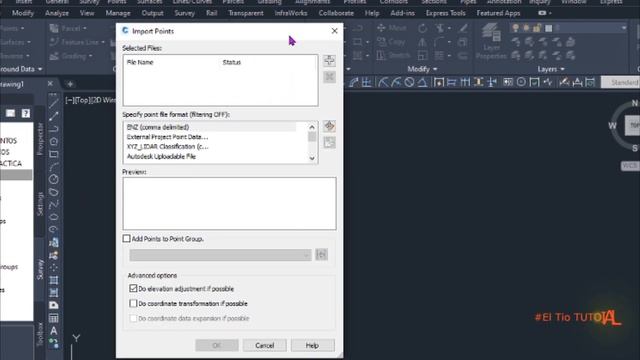
Task: Switch to the Settings toolspace tab
Action: coord(40,204)
